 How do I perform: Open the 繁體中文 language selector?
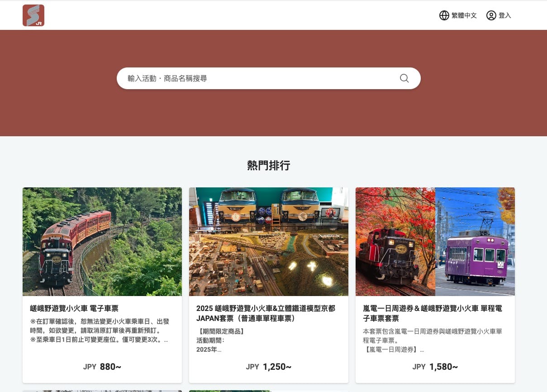click(x=464, y=15)
